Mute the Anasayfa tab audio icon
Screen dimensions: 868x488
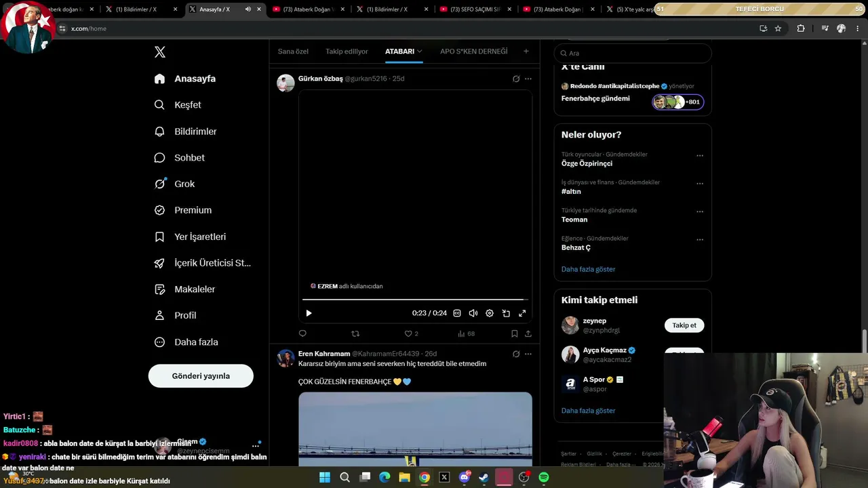point(248,9)
